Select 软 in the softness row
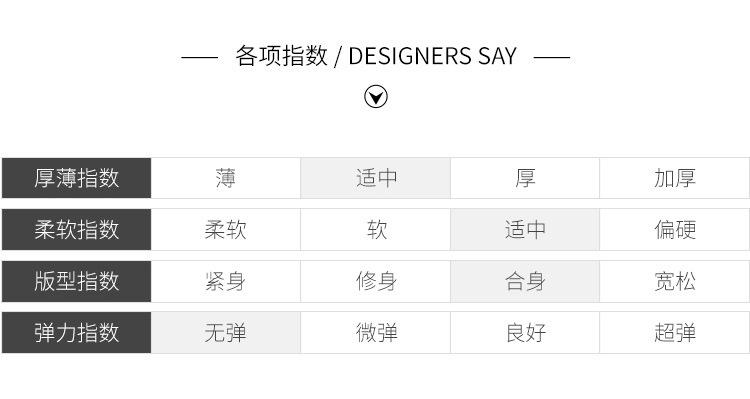Image resolution: width=750 pixels, height=399 pixels. click(x=375, y=229)
